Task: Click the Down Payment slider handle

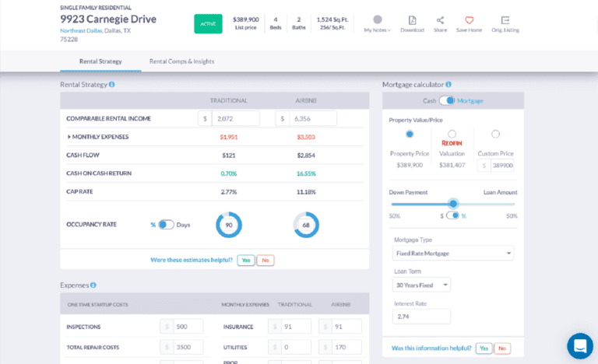Action: pyautogui.click(x=453, y=204)
